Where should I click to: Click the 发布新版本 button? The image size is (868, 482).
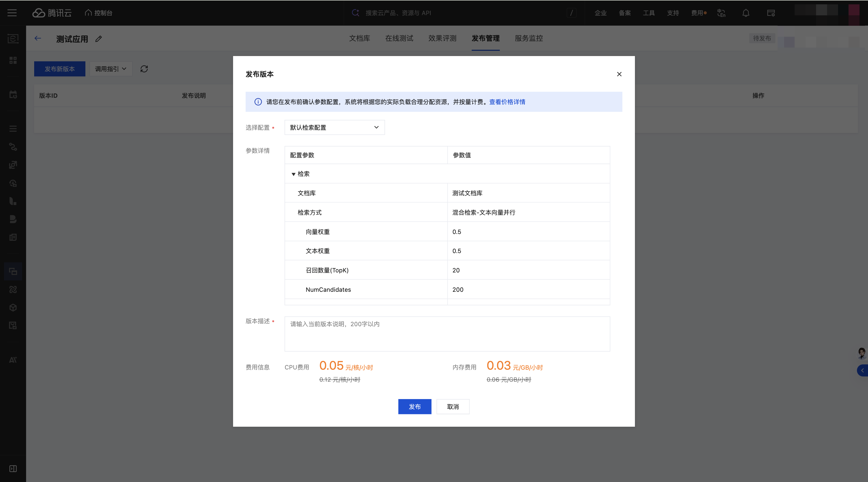60,69
